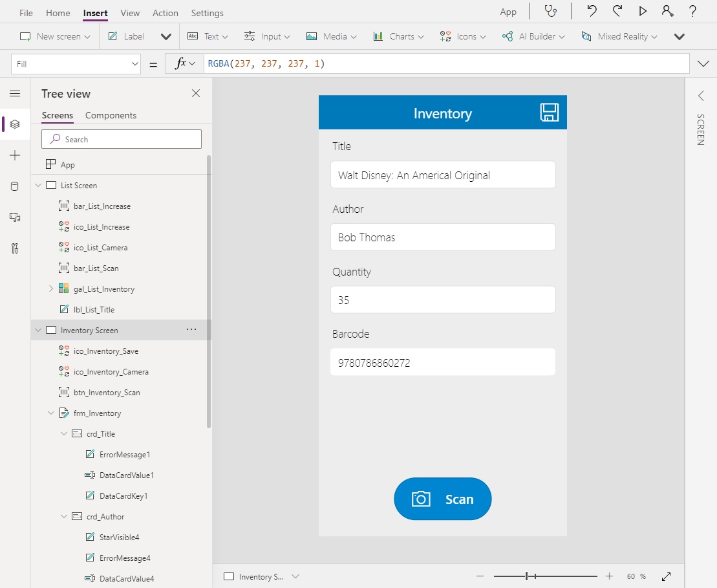
Task: Click the Undo arrow icon
Action: (x=592, y=12)
